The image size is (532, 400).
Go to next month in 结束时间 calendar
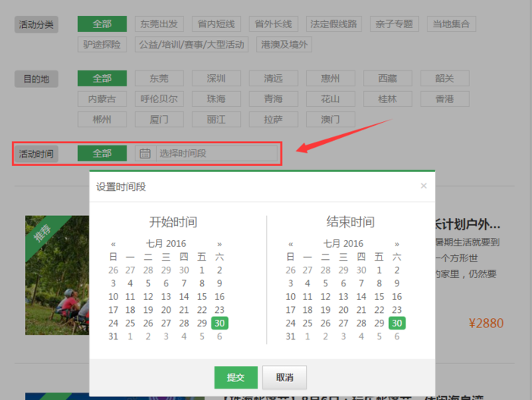tap(396, 244)
